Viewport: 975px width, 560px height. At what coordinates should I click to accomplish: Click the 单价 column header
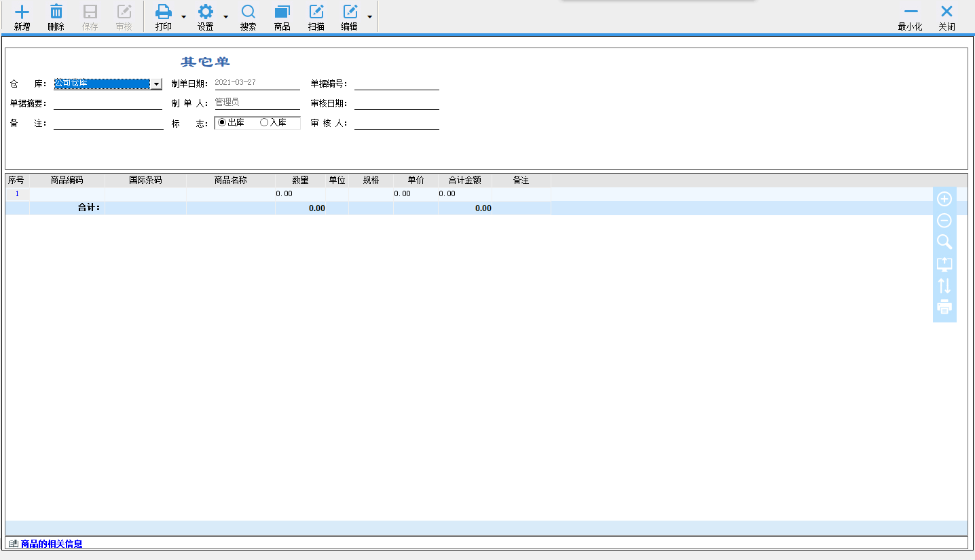coord(416,181)
